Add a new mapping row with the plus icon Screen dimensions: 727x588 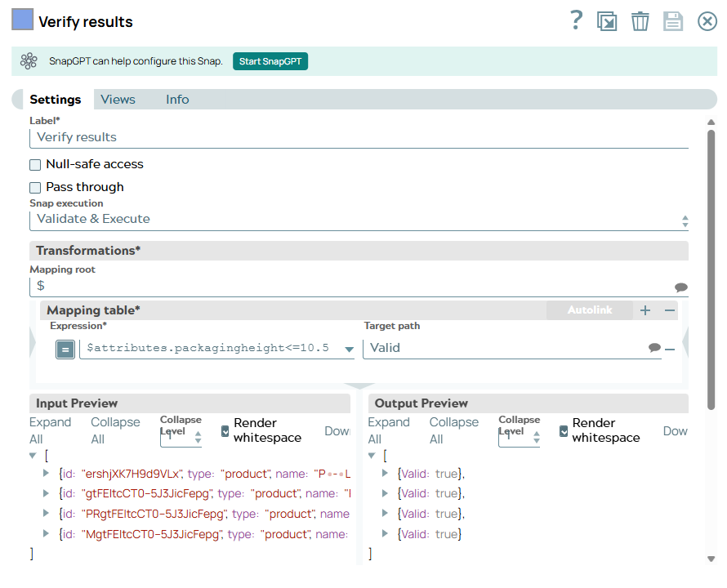pos(644,310)
